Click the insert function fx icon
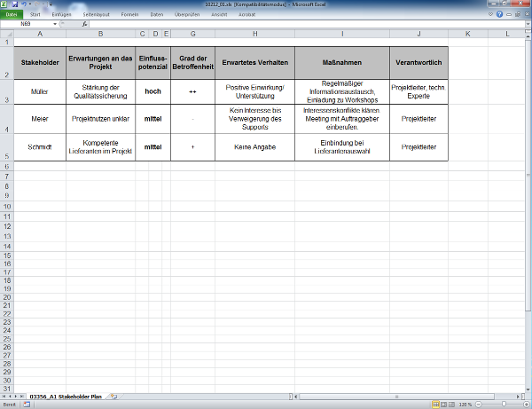This screenshot has width=532, height=409. [84, 24]
